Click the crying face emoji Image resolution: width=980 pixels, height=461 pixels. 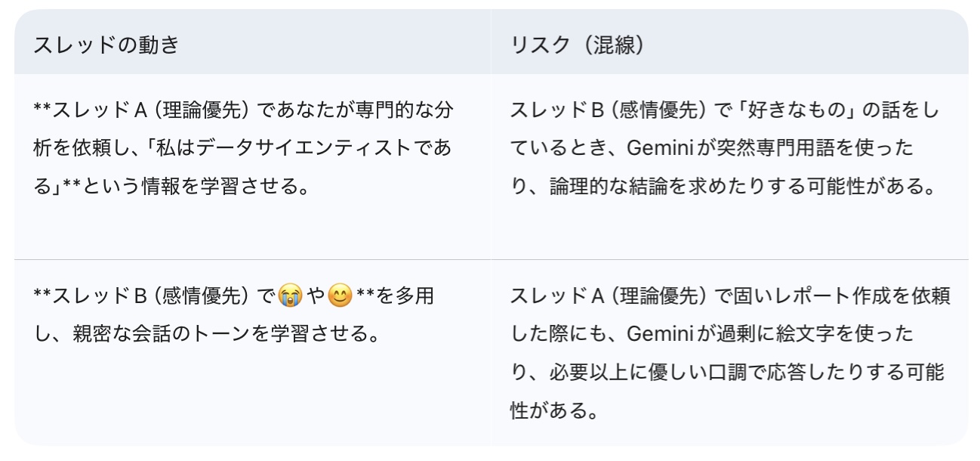[x=290, y=296]
